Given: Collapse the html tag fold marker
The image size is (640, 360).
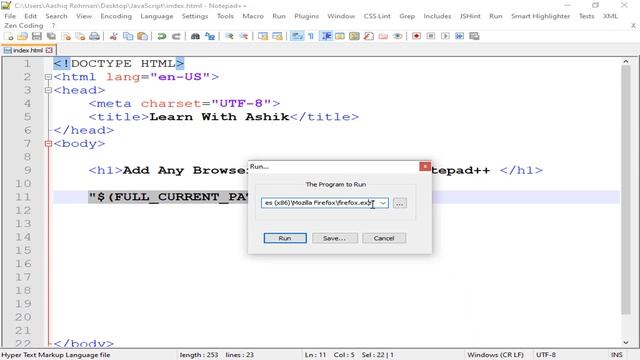Looking at the screenshot, I should pos(48,77).
